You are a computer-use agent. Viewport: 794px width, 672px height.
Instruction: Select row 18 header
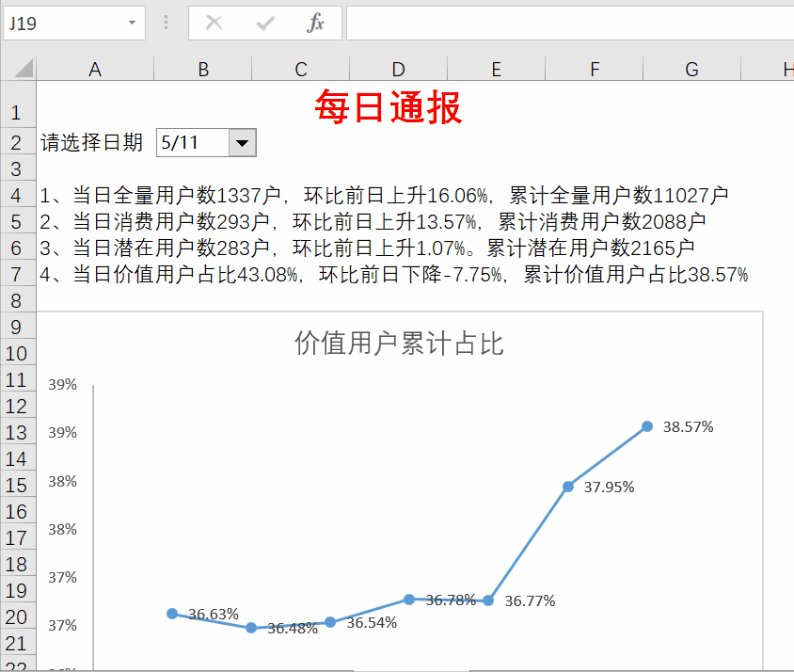[x=18, y=564]
